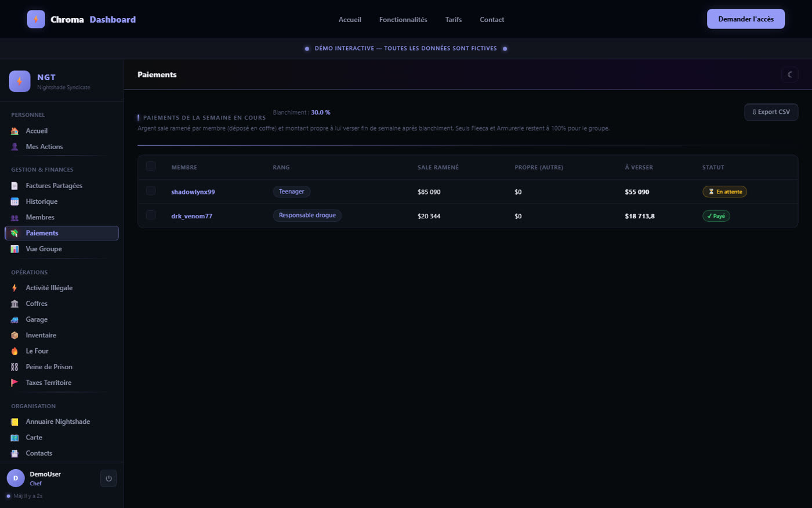Open Fonctionnalités in top navigation

click(403, 20)
